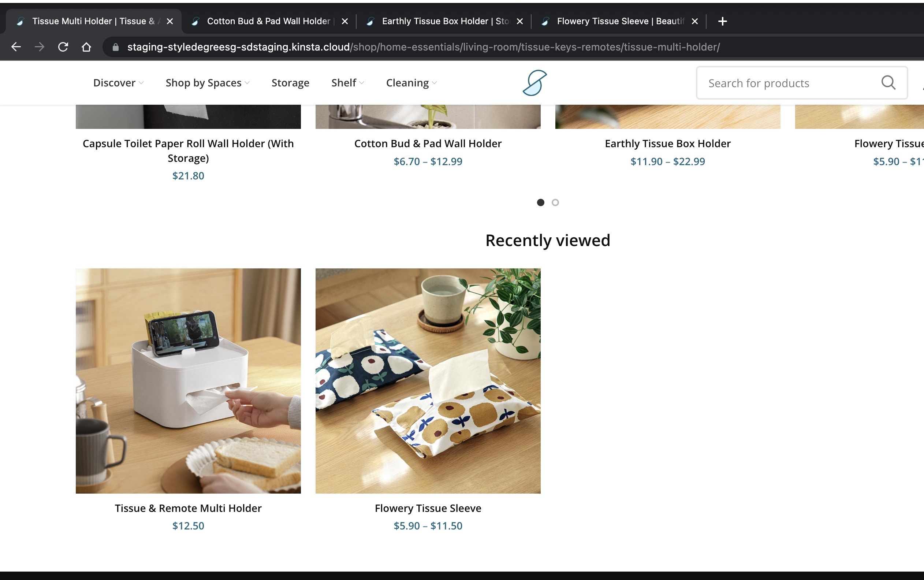Click the Style Degree logo
This screenshot has height=580, width=924.
point(534,82)
